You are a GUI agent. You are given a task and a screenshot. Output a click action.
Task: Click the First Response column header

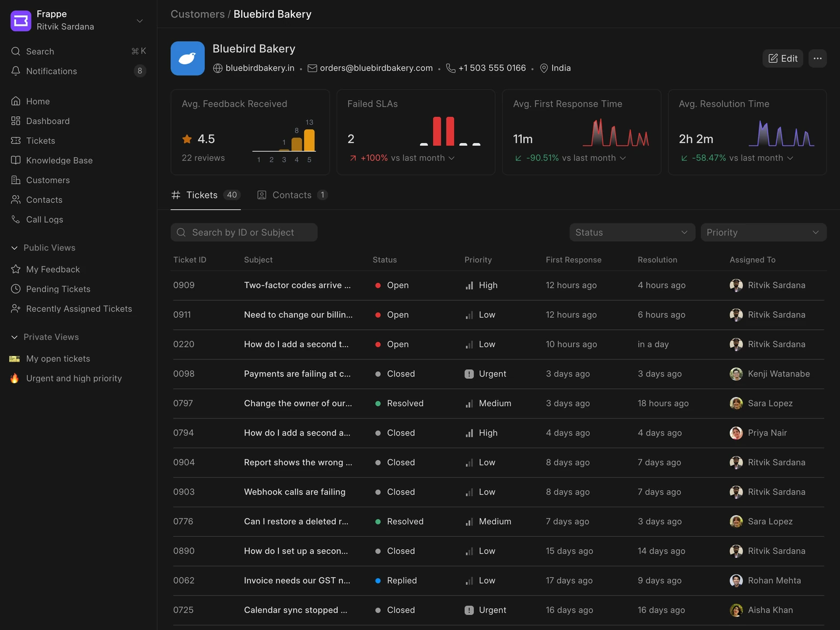click(573, 260)
